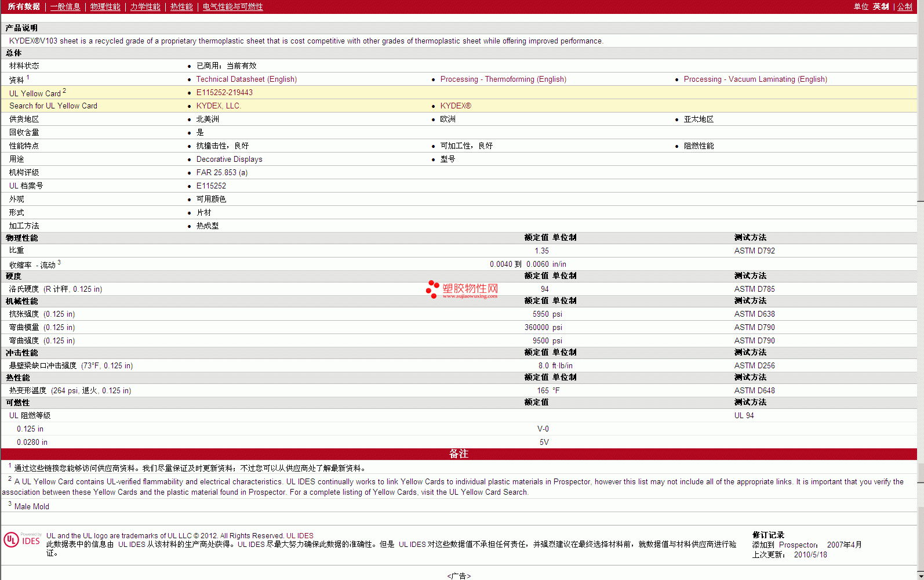Click the scrollbar down arrow

tap(920, 576)
